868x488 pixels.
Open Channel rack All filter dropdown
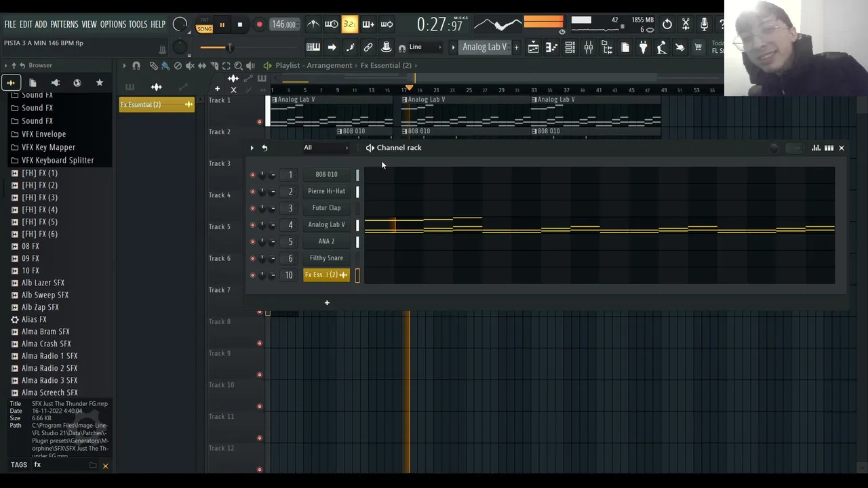[x=326, y=148]
